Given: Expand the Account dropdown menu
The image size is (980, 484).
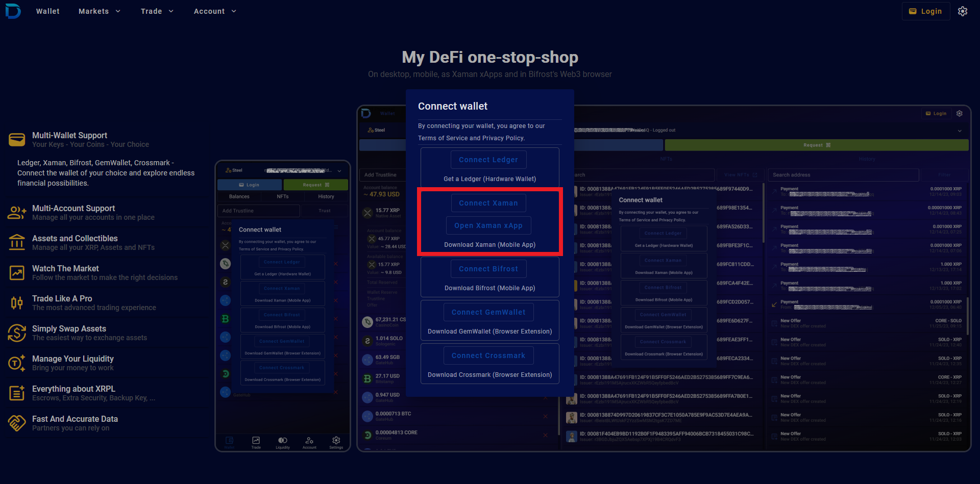Looking at the screenshot, I should tap(215, 11).
